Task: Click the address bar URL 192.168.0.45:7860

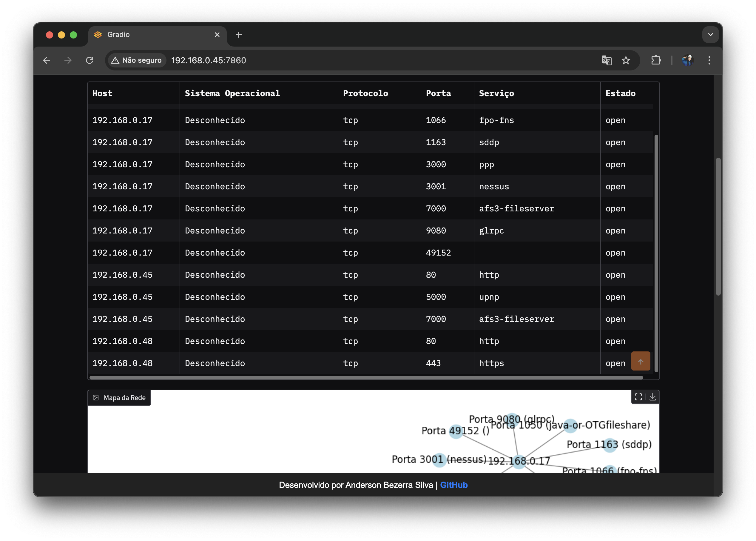Action: pyautogui.click(x=209, y=60)
